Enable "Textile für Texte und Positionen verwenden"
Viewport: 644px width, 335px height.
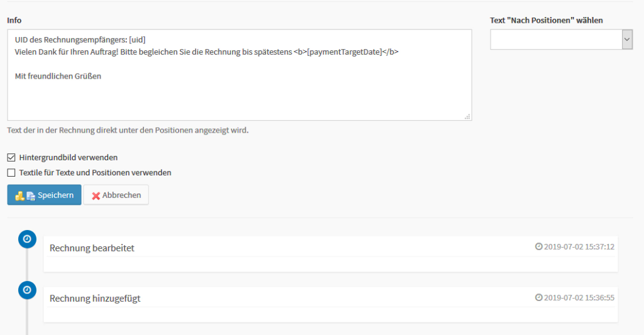11,172
